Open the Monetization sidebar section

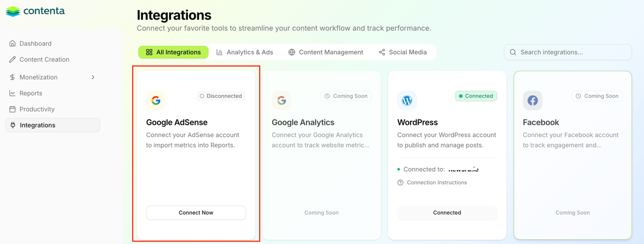tap(39, 77)
